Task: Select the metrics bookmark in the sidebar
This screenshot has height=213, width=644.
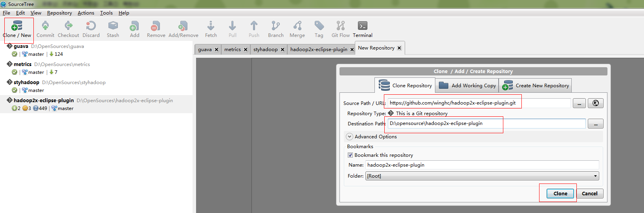Action: (96, 68)
